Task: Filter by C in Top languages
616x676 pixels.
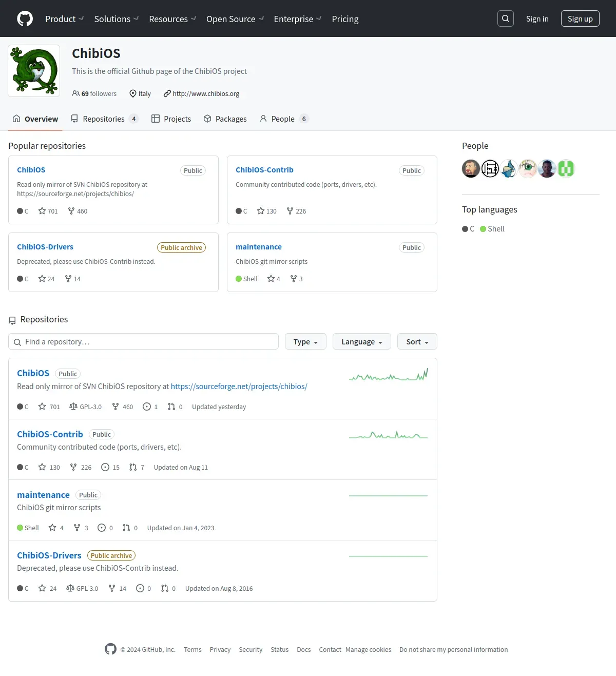Action: pyautogui.click(x=468, y=228)
